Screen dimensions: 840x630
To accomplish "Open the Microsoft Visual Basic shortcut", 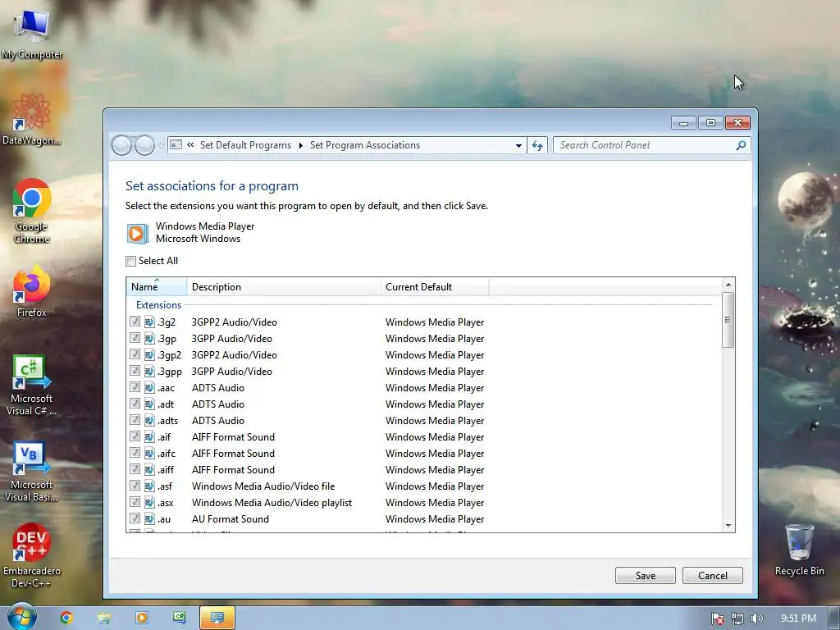I will click(32, 470).
